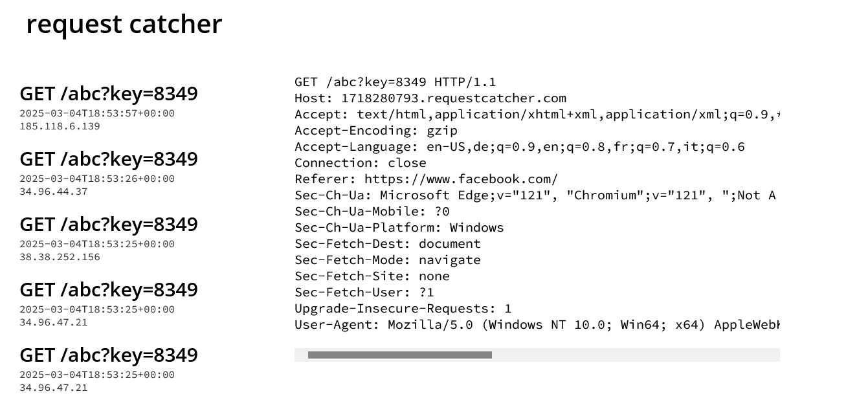This screenshot has width=868, height=409.
Task: Click the User-Agent header line
Action: [x=537, y=325]
